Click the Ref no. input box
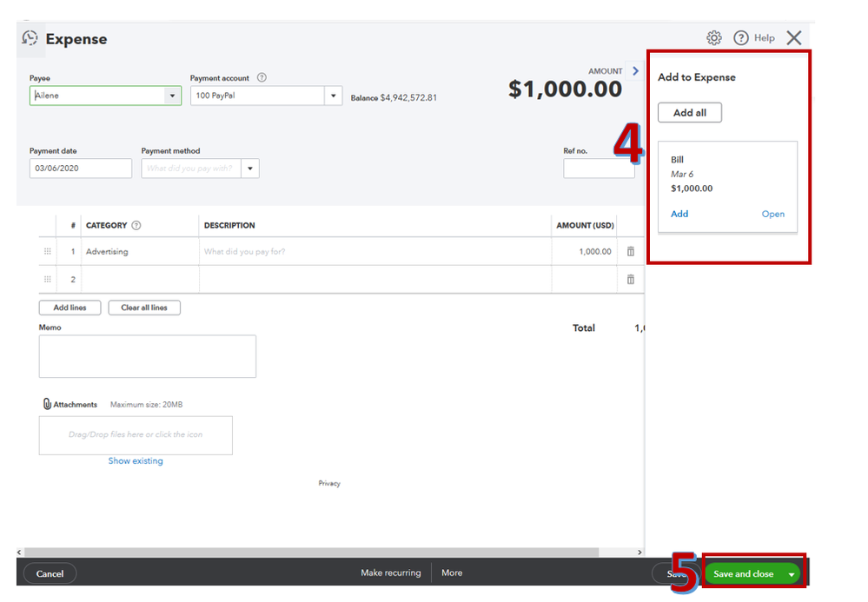 (x=599, y=169)
